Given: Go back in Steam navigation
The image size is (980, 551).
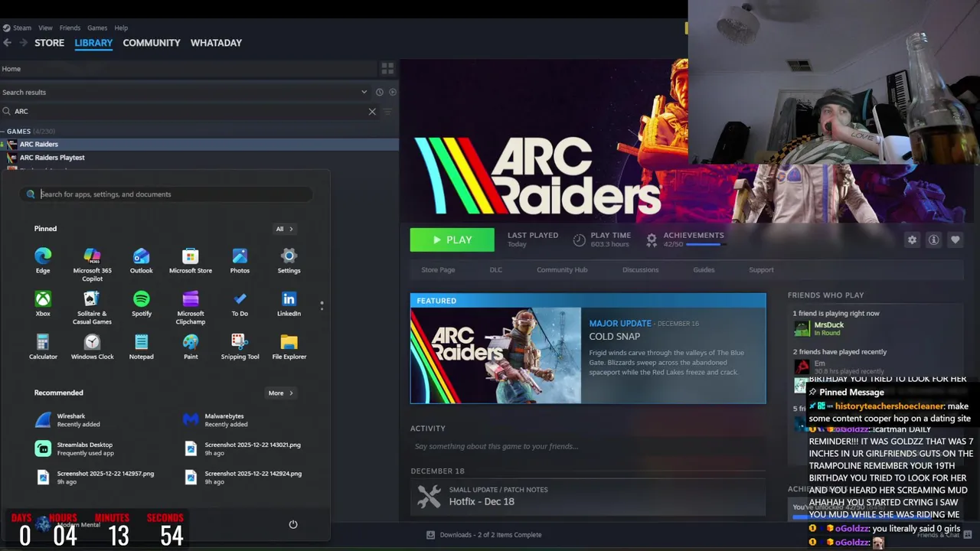Looking at the screenshot, I should coord(8,43).
